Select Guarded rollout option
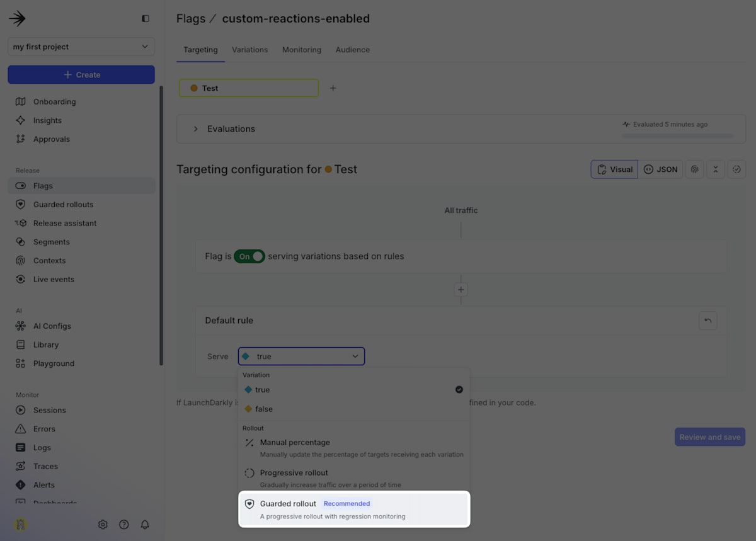The width and height of the screenshot is (756, 541). [x=354, y=509]
